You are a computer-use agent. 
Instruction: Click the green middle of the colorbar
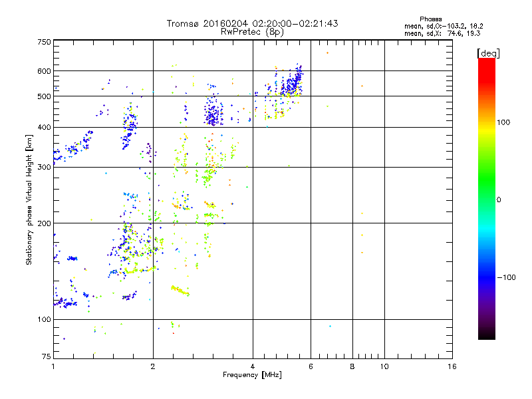coord(487,180)
